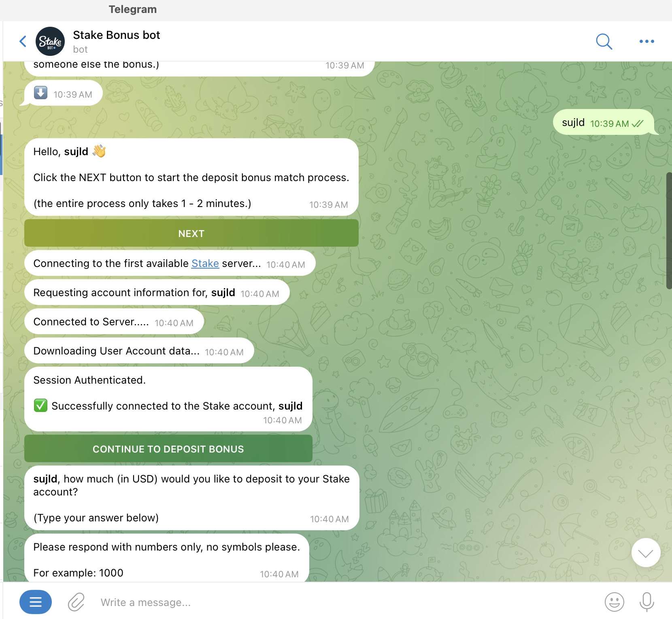672x619 pixels.
Task: Click the blue bot menu button
Action: click(36, 602)
